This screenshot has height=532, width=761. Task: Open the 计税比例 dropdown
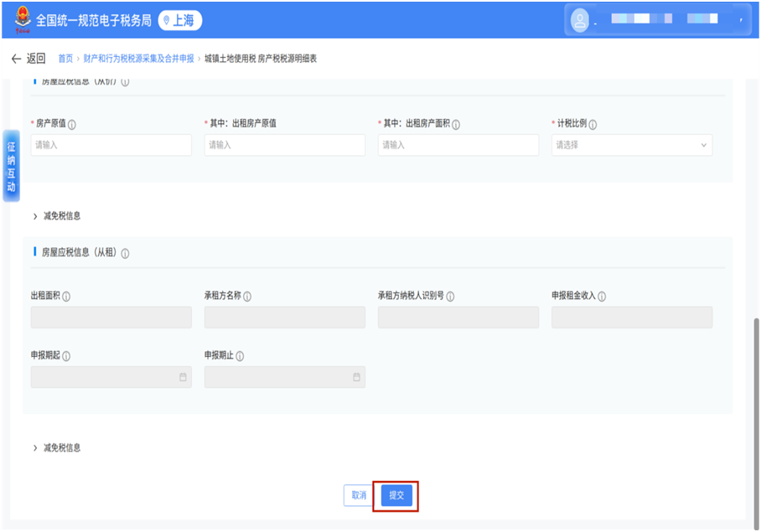click(x=631, y=145)
